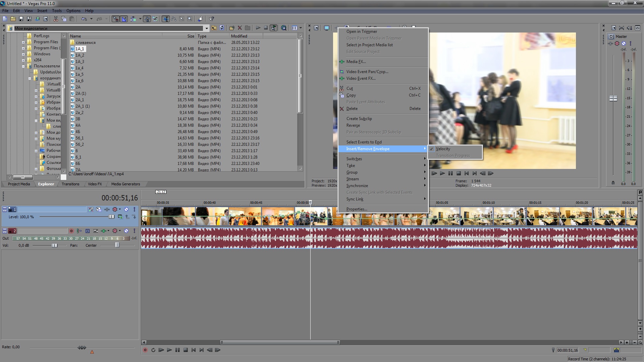Switch to the Transitions tab
The width and height of the screenshot is (644, 362).
tap(70, 184)
